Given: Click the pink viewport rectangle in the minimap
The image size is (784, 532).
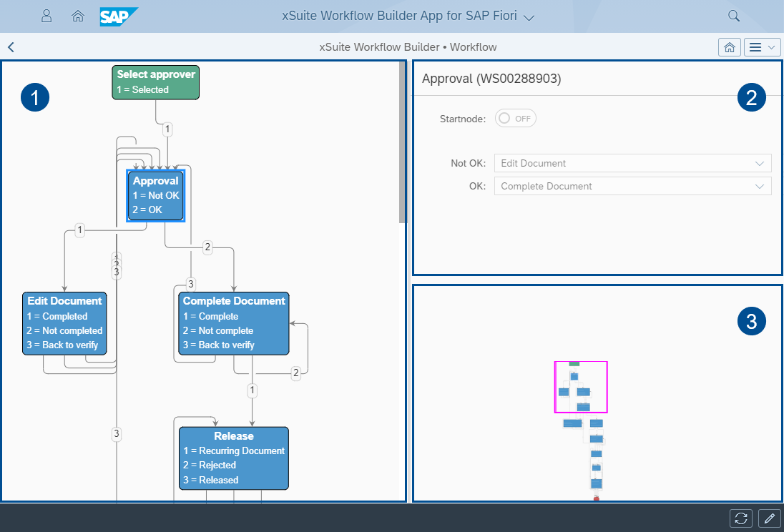Looking at the screenshot, I should [581, 386].
